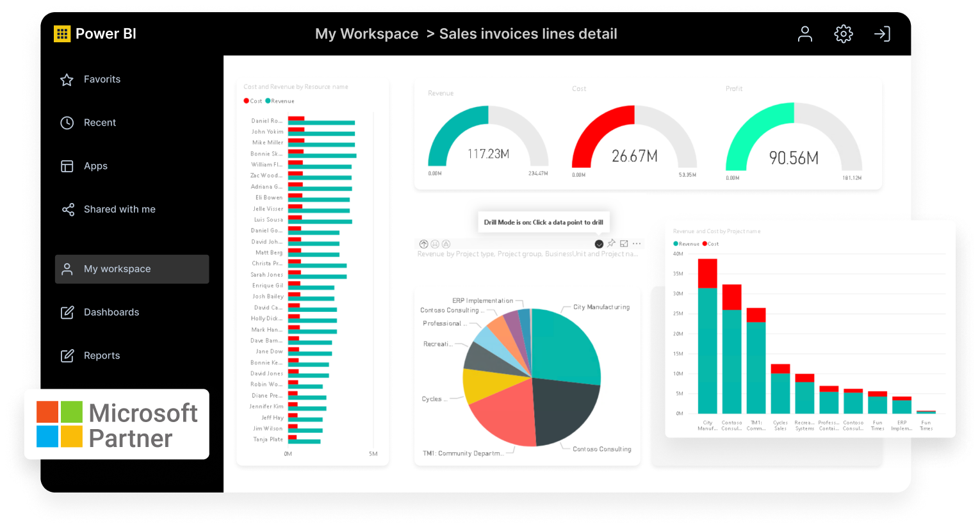Open the account profile icon
This screenshot has width=980, height=529.
pyautogui.click(x=805, y=34)
